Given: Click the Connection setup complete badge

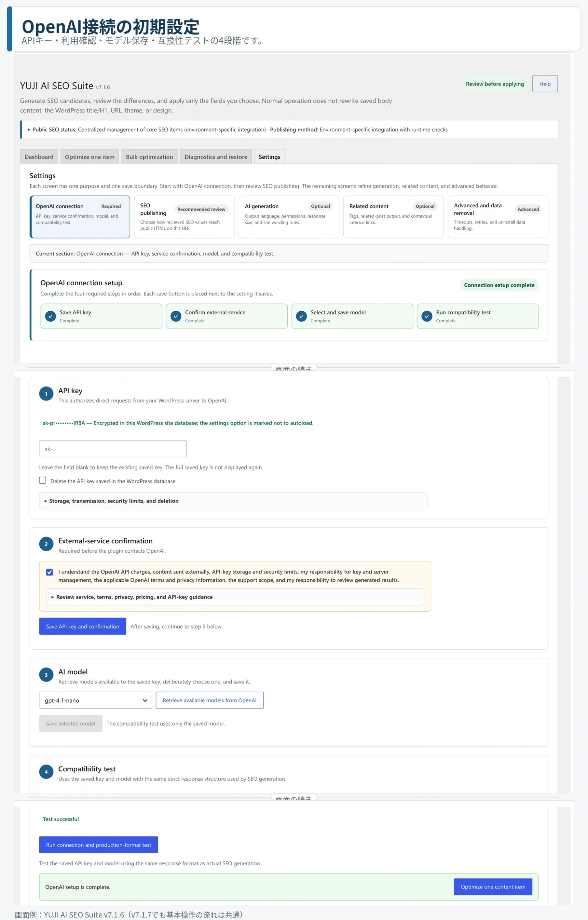Looking at the screenshot, I should click(x=499, y=285).
